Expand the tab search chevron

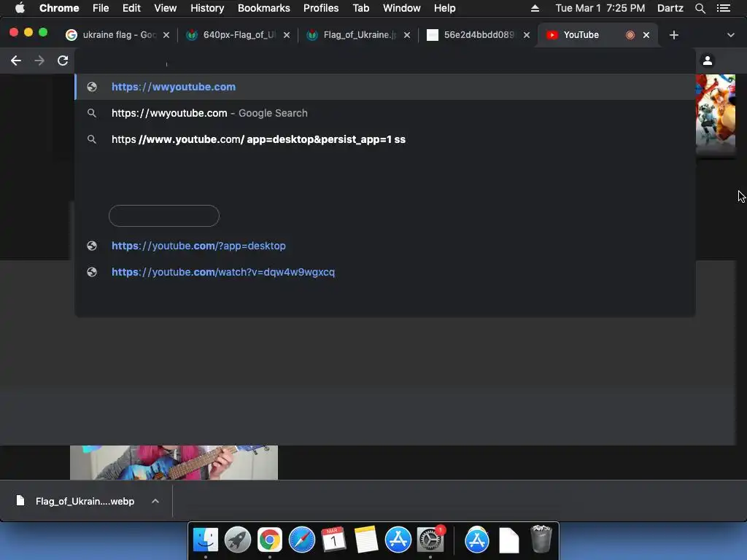[x=731, y=35]
